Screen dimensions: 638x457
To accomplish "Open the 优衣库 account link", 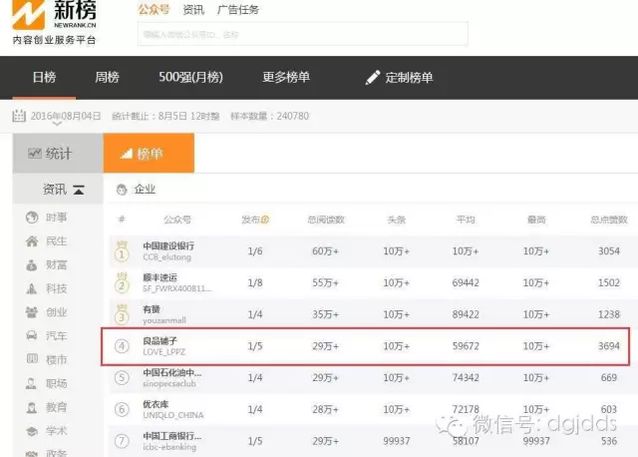I will pyautogui.click(x=155, y=404).
